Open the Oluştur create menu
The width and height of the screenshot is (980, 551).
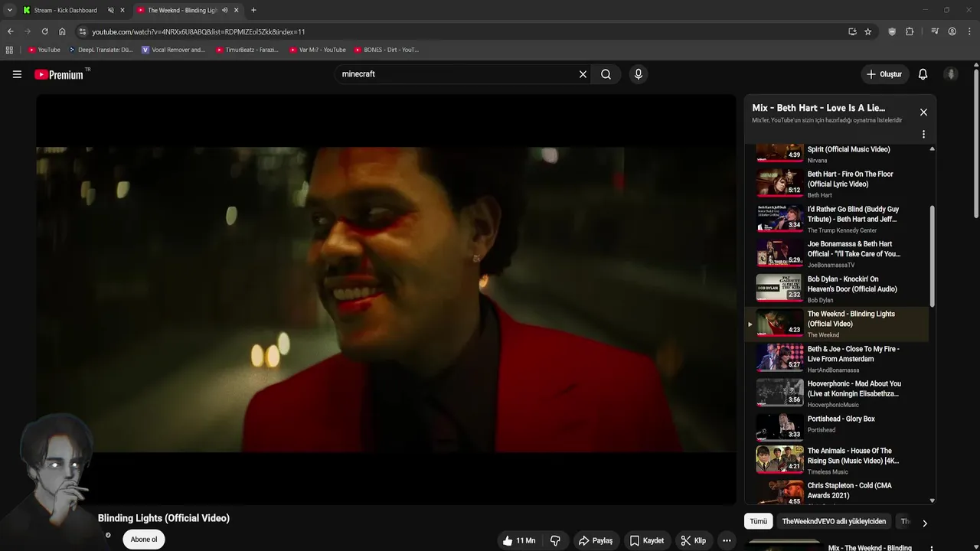(x=884, y=74)
